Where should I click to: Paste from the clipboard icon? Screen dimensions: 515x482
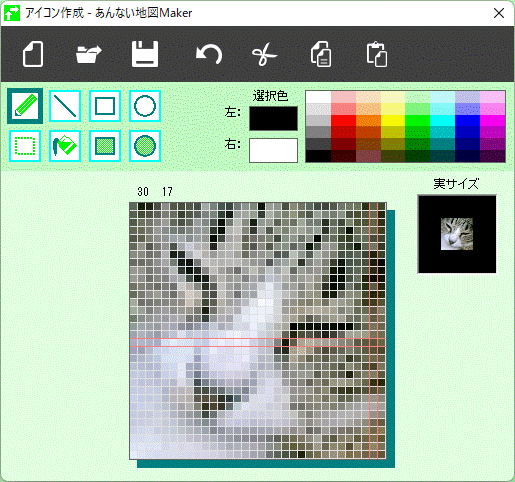tap(377, 54)
